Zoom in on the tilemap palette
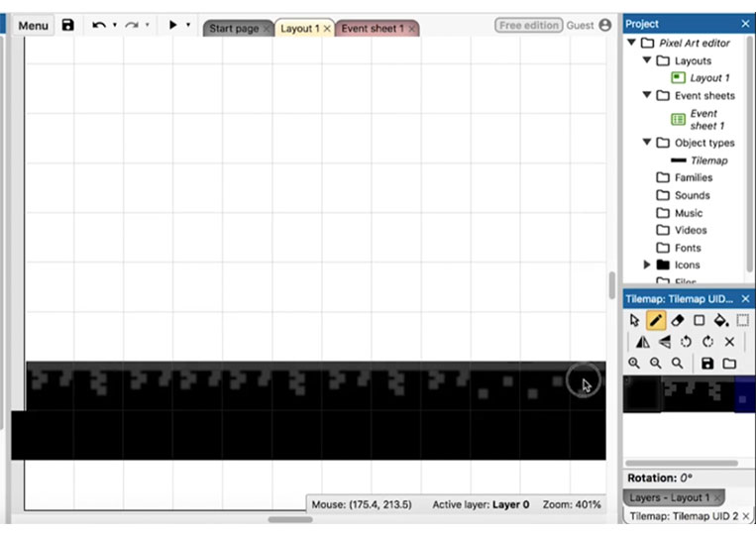The width and height of the screenshot is (756, 536). [x=634, y=363]
